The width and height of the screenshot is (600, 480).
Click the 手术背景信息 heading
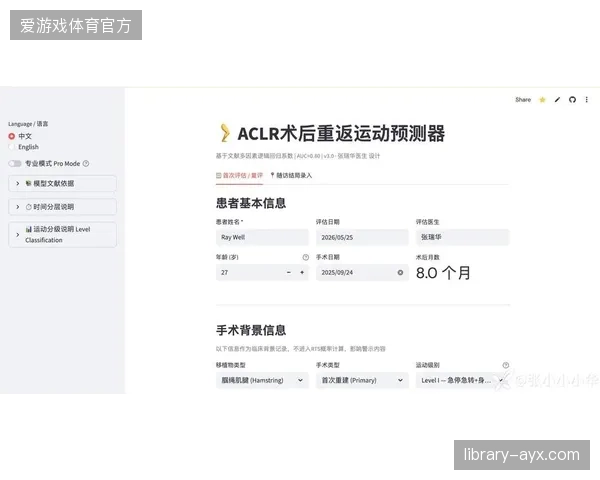tap(251, 330)
